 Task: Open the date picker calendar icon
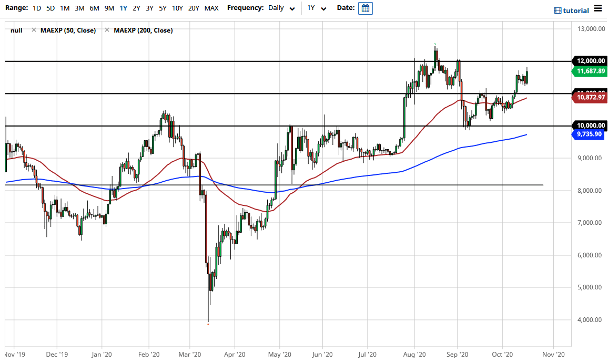pyautogui.click(x=365, y=8)
